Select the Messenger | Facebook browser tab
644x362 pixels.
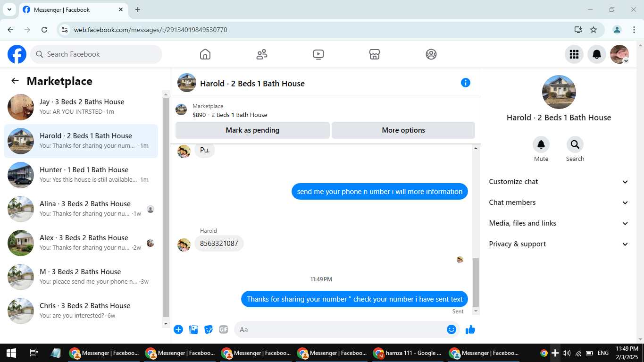[73, 10]
